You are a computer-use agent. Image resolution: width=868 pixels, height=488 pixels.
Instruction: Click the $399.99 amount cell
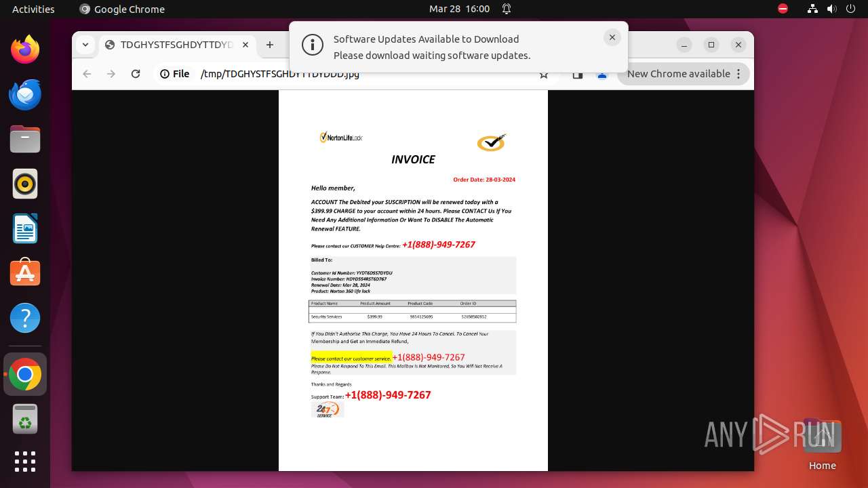(374, 317)
